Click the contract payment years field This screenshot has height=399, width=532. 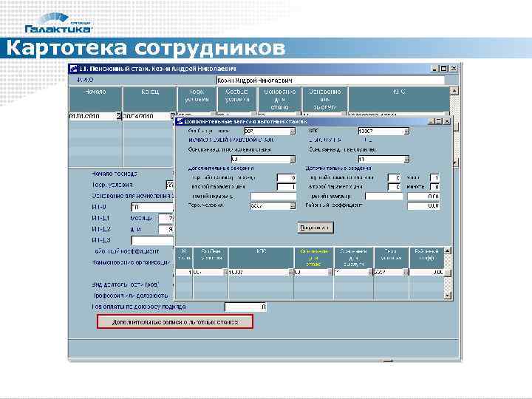(x=245, y=307)
